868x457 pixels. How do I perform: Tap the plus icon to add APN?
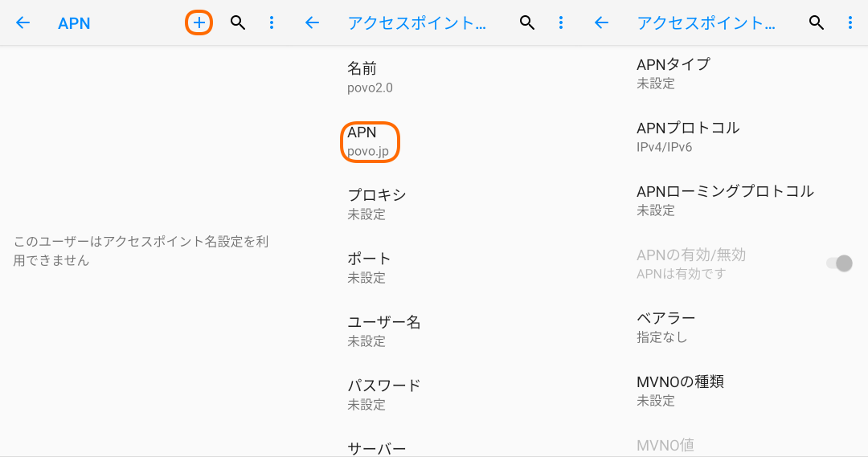click(199, 22)
